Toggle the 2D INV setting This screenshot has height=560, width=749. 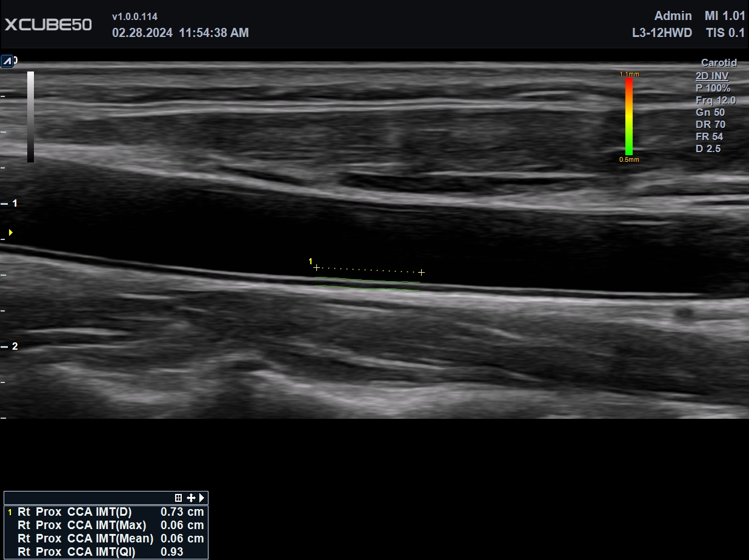pyautogui.click(x=712, y=76)
